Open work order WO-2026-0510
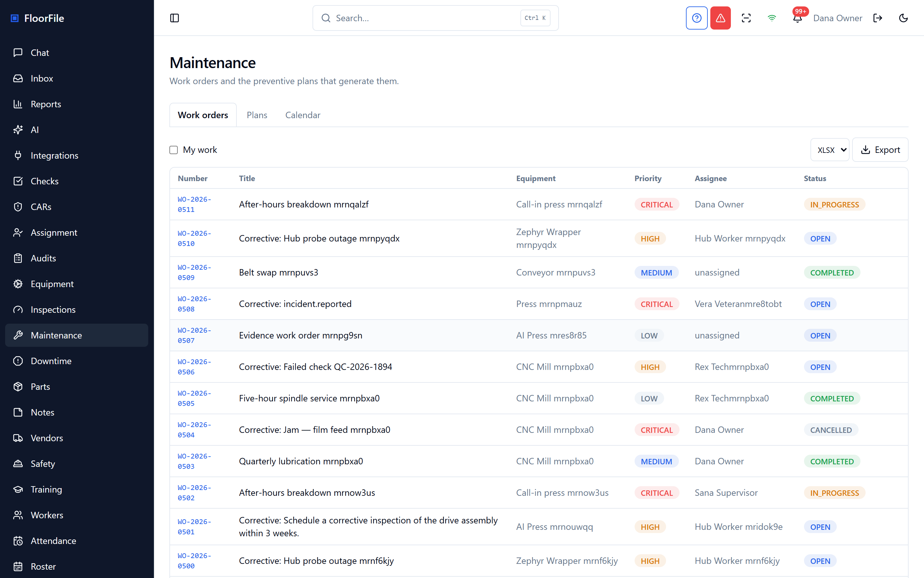This screenshot has width=924, height=578. point(194,239)
